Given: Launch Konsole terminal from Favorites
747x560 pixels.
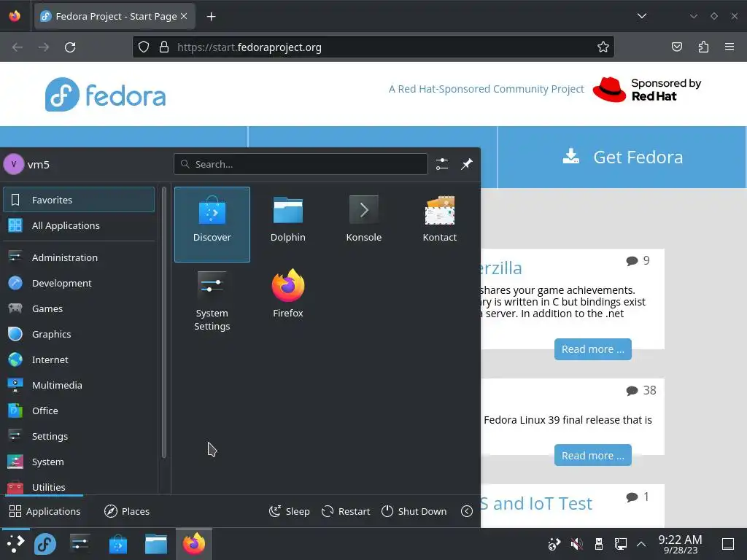Looking at the screenshot, I should (x=363, y=225).
